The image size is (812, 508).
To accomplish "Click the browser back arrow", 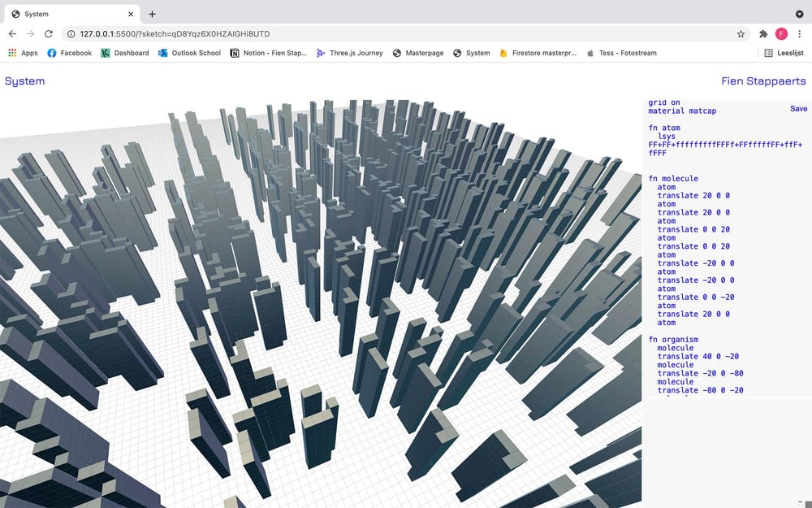I will (x=12, y=33).
